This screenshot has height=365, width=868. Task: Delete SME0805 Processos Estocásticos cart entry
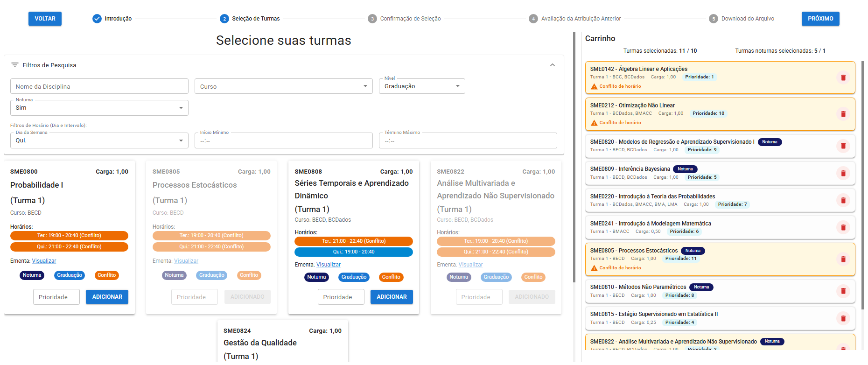pos(843,259)
